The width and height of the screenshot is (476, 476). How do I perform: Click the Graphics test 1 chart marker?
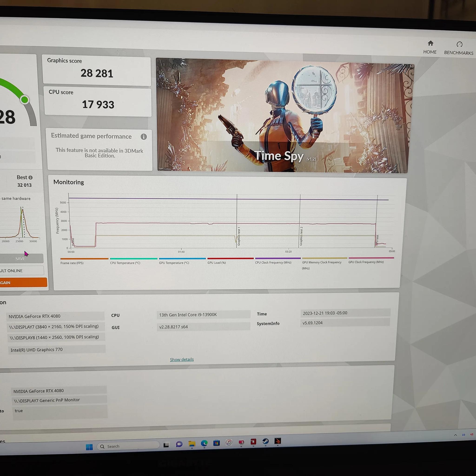[239, 236]
